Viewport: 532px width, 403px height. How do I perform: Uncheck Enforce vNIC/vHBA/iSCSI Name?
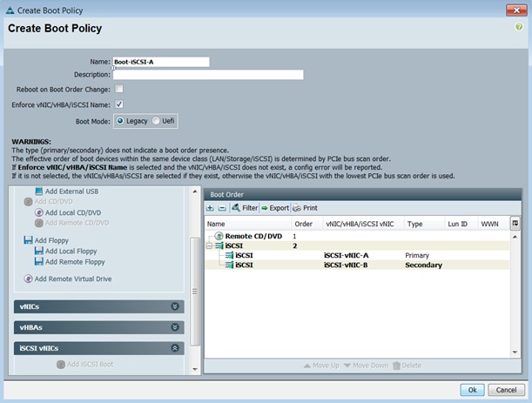119,104
